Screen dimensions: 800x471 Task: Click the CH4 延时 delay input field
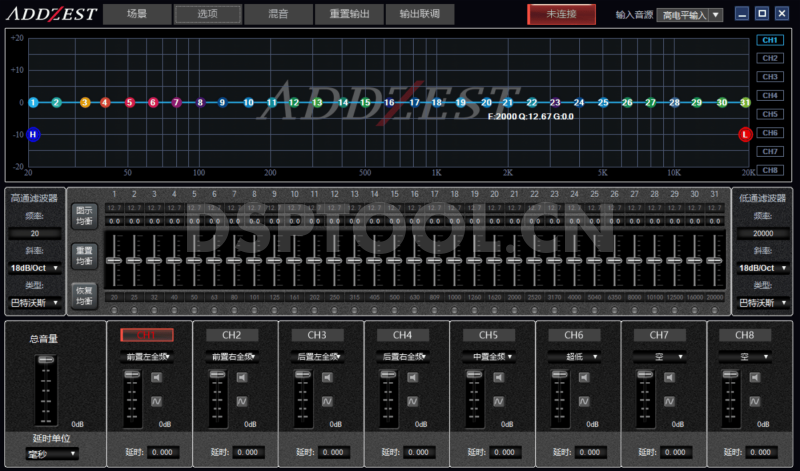418,453
